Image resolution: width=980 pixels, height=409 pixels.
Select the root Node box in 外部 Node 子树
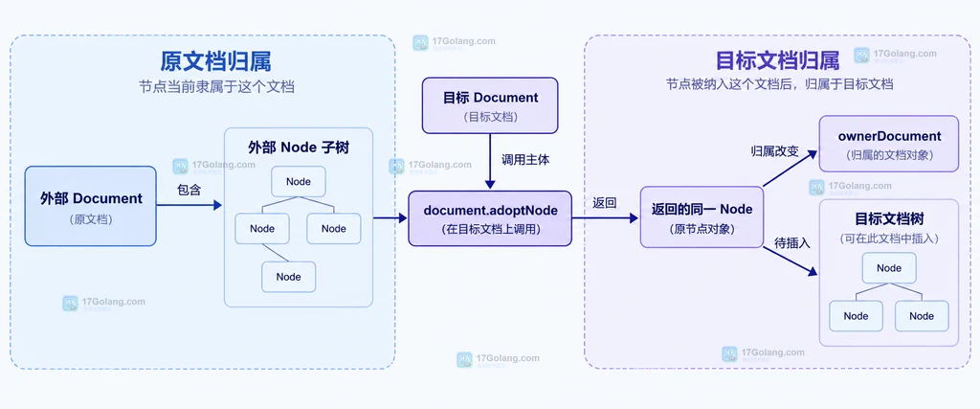pos(299,181)
